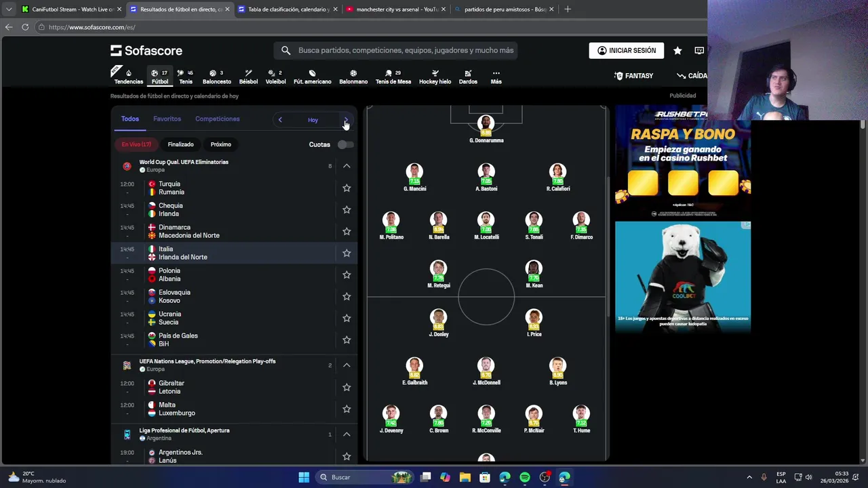This screenshot has height=488, width=868.
Task: Open the Fút. americano section
Action: click(x=312, y=77)
